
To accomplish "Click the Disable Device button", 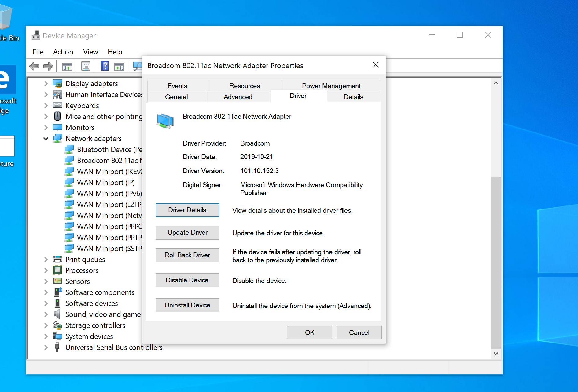I will (187, 280).
